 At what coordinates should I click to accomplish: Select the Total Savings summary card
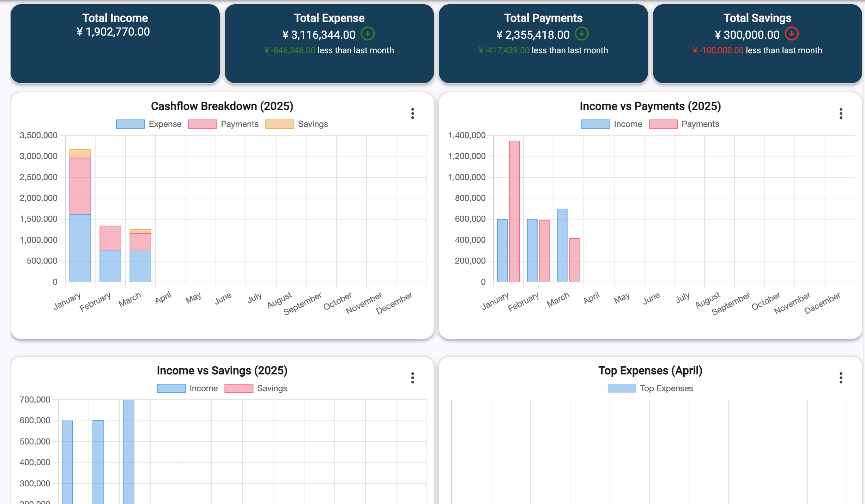757,44
